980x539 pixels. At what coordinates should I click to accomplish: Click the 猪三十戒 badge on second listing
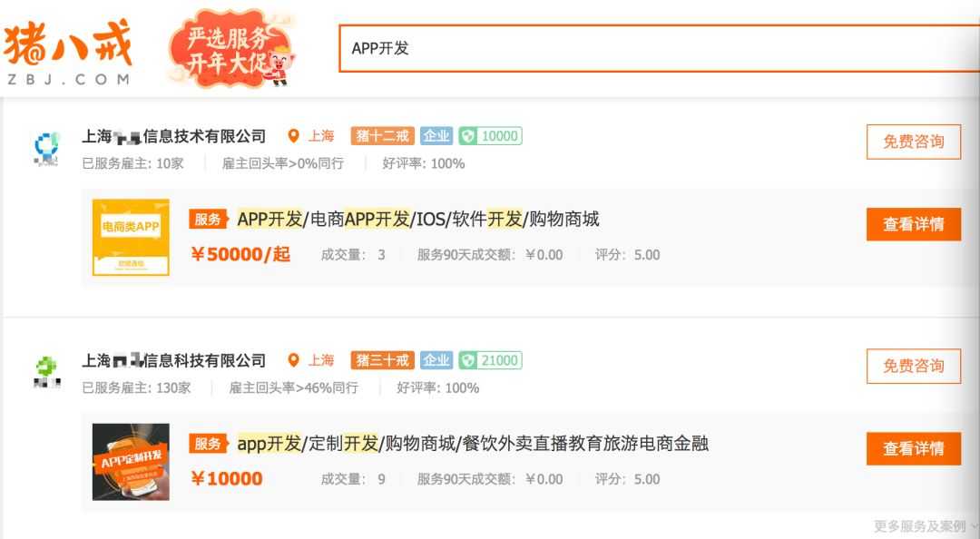[x=382, y=360]
